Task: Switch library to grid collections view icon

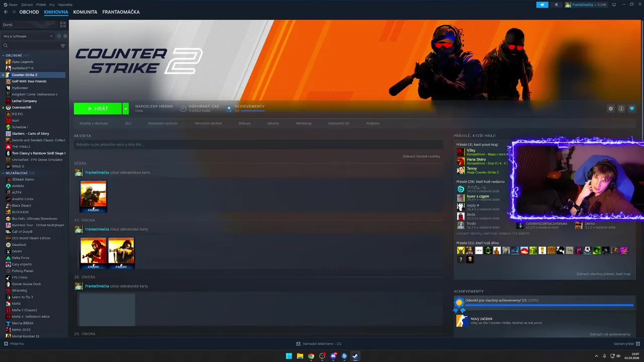Action: coord(63,24)
